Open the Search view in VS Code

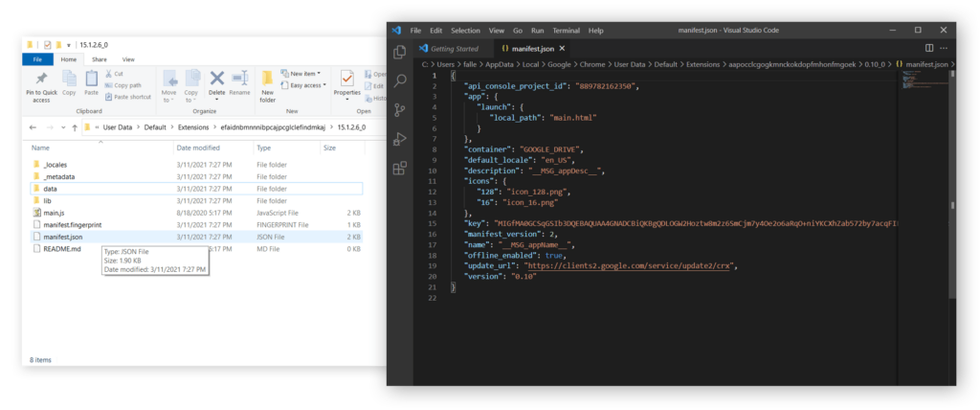point(400,80)
